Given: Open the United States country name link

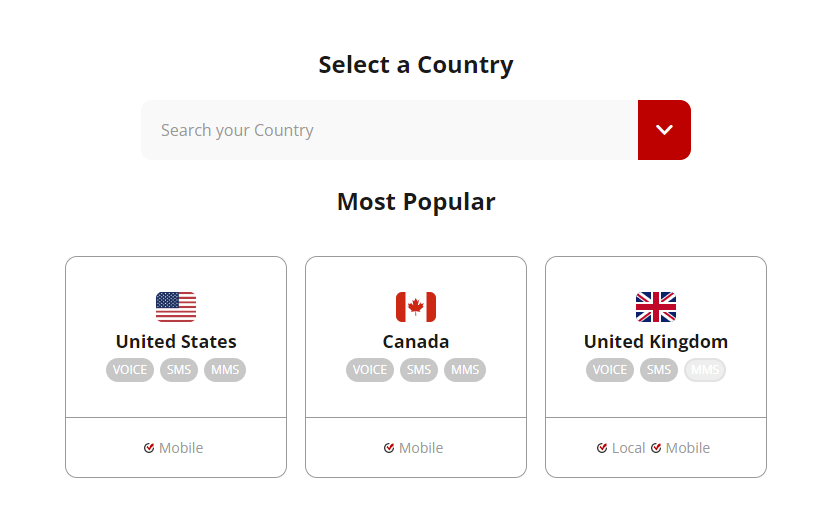Looking at the screenshot, I should [x=176, y=342].
